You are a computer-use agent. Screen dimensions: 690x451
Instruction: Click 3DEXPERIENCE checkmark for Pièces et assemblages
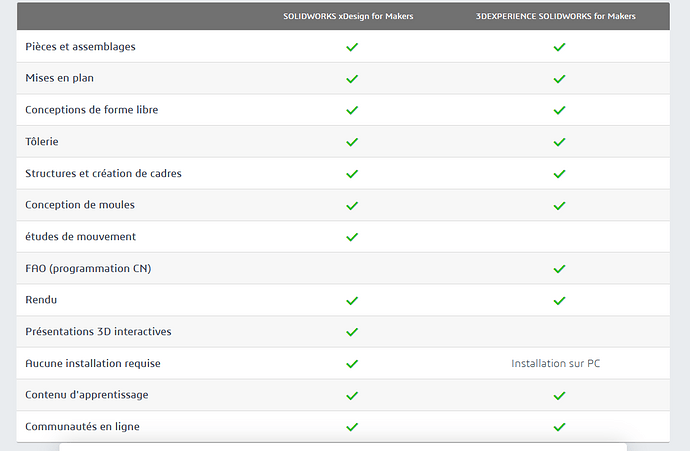[559, 47]
